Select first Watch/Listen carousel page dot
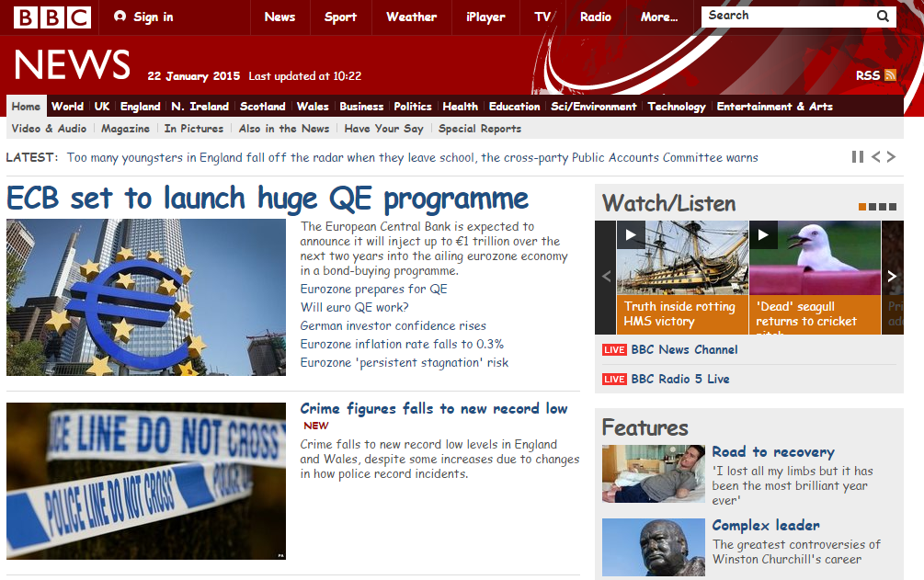 point(862,207)
